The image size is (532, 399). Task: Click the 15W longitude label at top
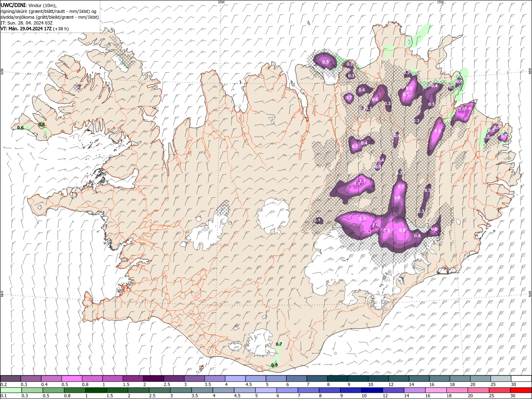[x=440, y=2]
